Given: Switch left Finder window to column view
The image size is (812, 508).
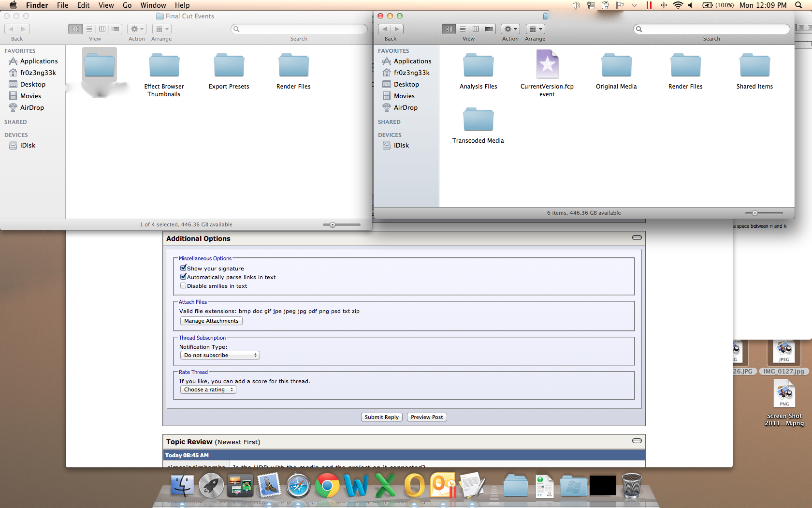Looking at the screenshot, I should click(x=102, y=29).
